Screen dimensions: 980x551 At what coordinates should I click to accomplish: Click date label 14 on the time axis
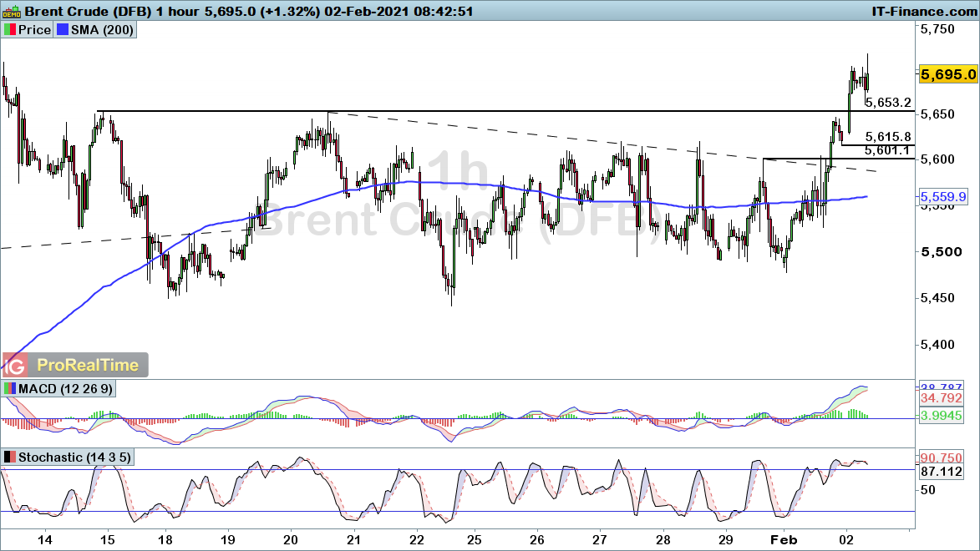tap(44, 540)
